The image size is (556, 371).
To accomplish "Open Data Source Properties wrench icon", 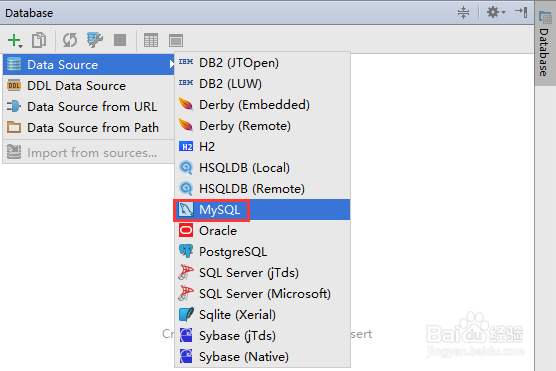I will (x=95, y=40).
